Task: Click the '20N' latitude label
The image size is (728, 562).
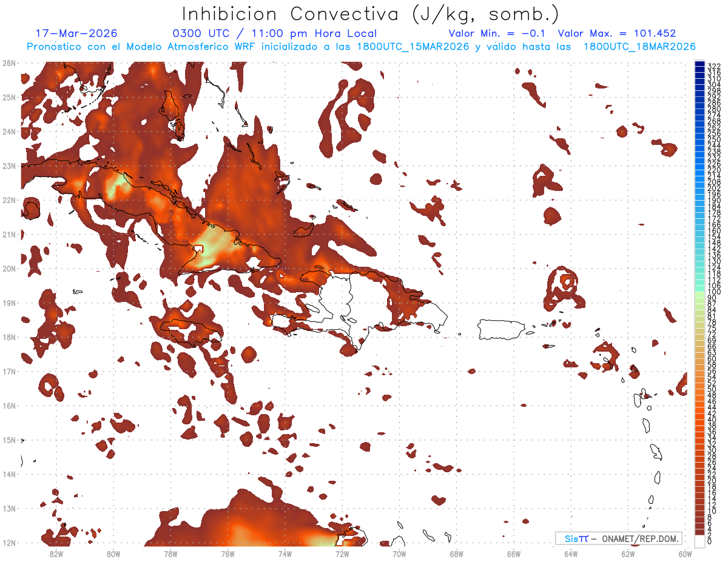Action: click(x=8, y=269)
